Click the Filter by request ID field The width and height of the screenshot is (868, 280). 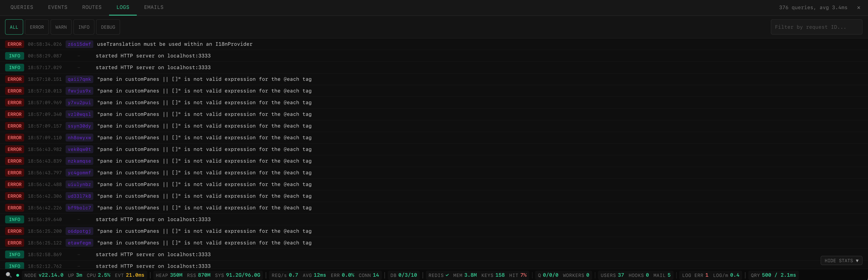click(816, 27)
